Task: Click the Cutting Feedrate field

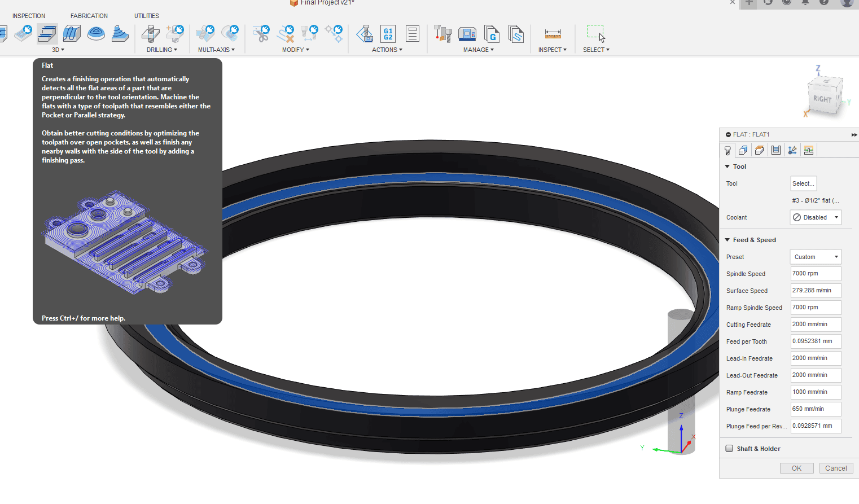Action: click(816, 325)
